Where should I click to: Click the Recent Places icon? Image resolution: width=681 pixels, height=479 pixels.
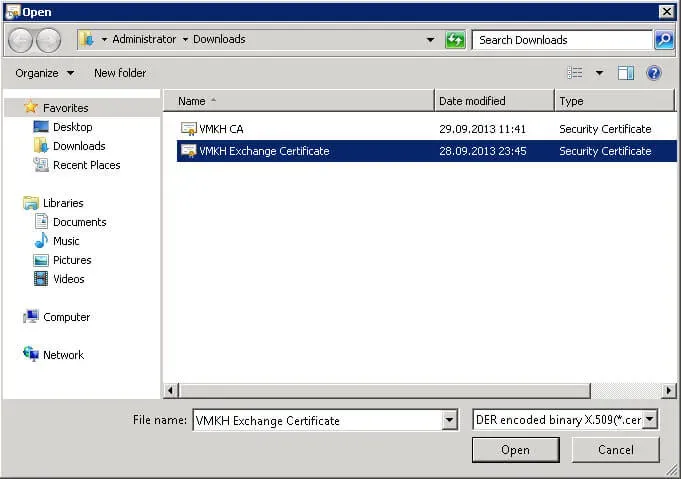coord(41,165)
